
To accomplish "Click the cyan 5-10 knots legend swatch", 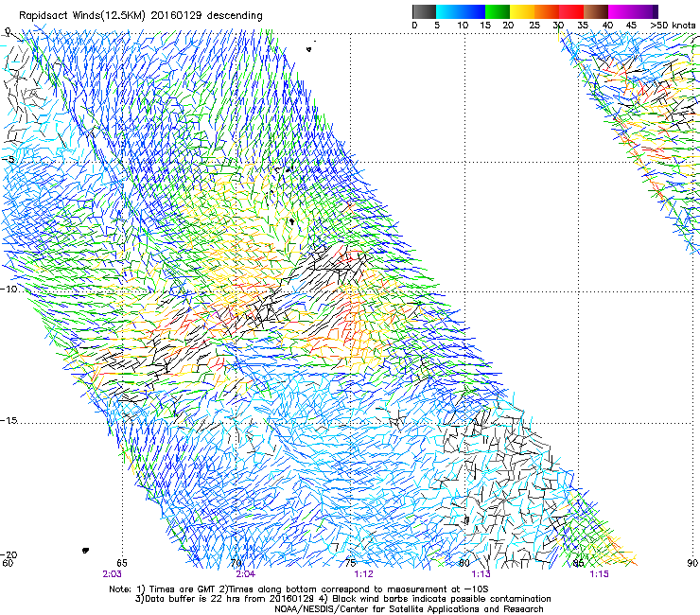I will 448,11.
